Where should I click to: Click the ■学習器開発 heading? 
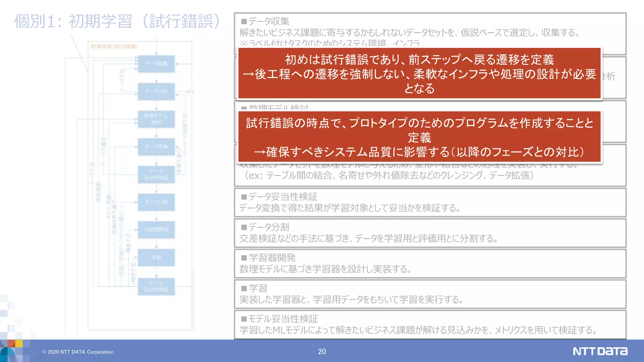pos(268,258)
